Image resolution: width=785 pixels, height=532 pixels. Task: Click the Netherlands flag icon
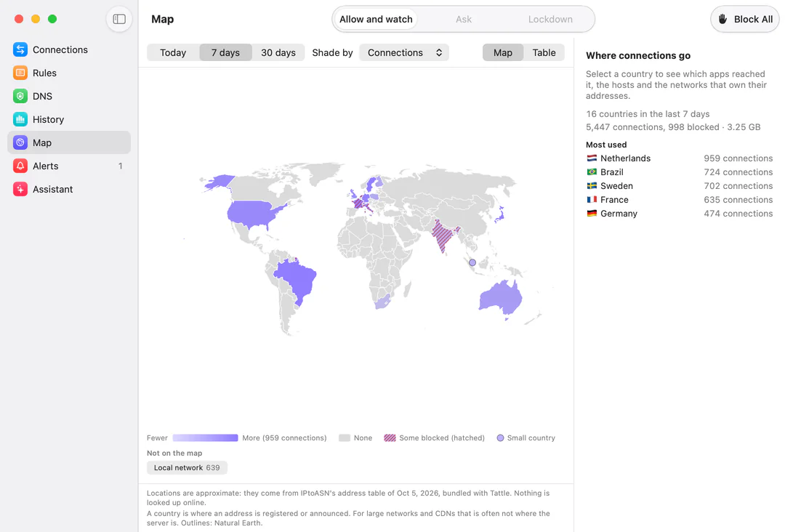click(592, 158)
